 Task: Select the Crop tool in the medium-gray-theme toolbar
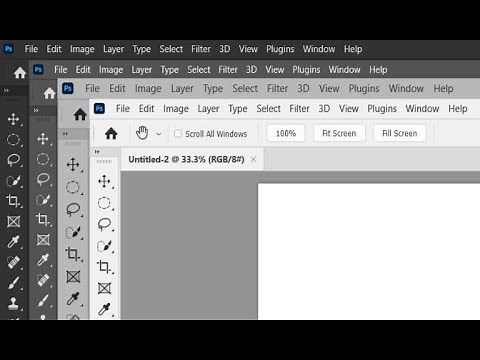(x=73, y=254)
